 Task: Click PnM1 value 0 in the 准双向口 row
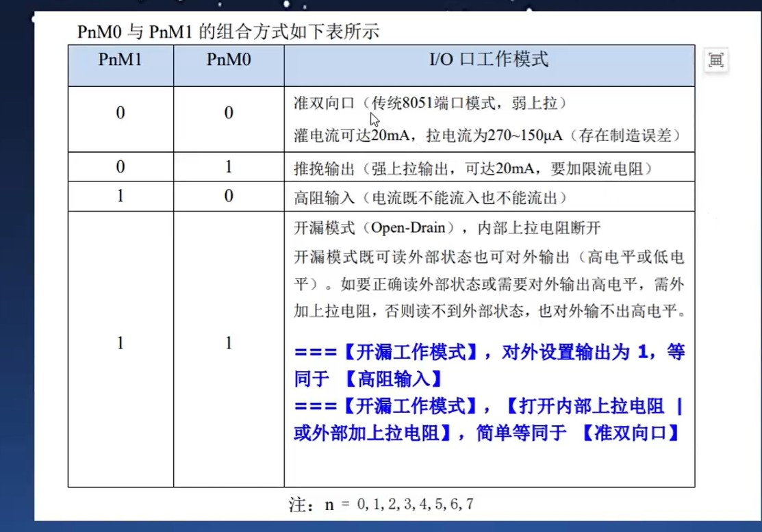pyautogui.click(x=120, y=113)
